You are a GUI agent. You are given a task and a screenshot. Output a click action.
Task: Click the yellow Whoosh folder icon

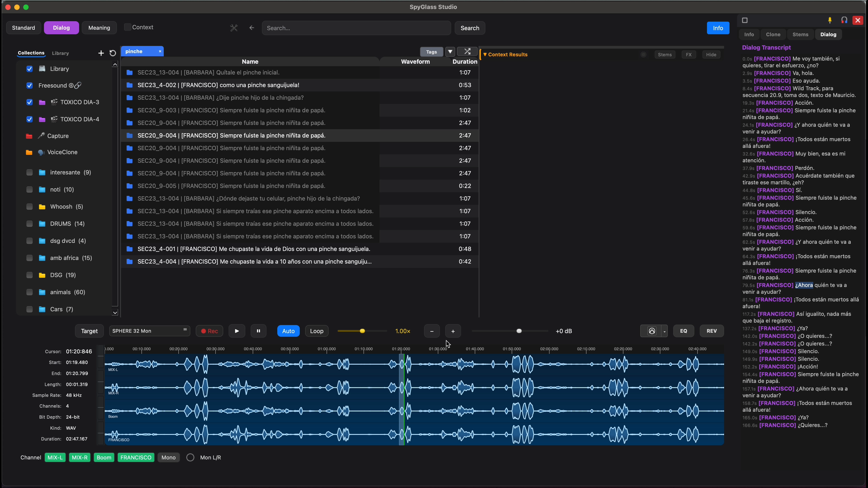click(x=42, y=207)
